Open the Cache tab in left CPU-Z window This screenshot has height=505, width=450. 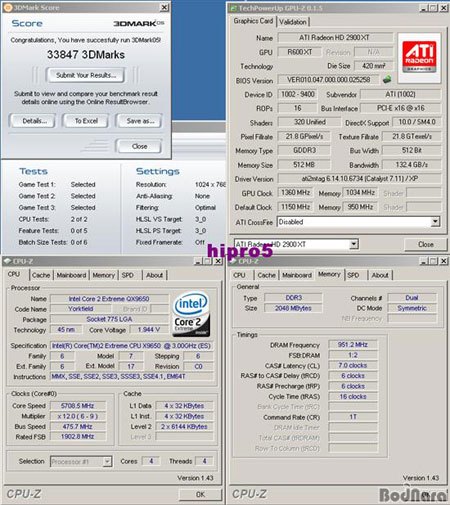pyautogui.click(x=41, y=275)
